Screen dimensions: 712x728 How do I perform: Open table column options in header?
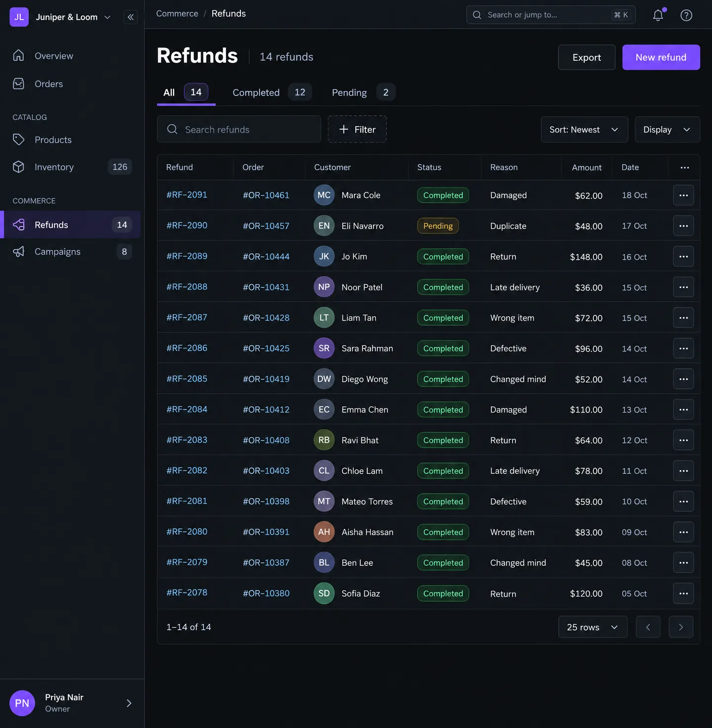click(684, 168)
